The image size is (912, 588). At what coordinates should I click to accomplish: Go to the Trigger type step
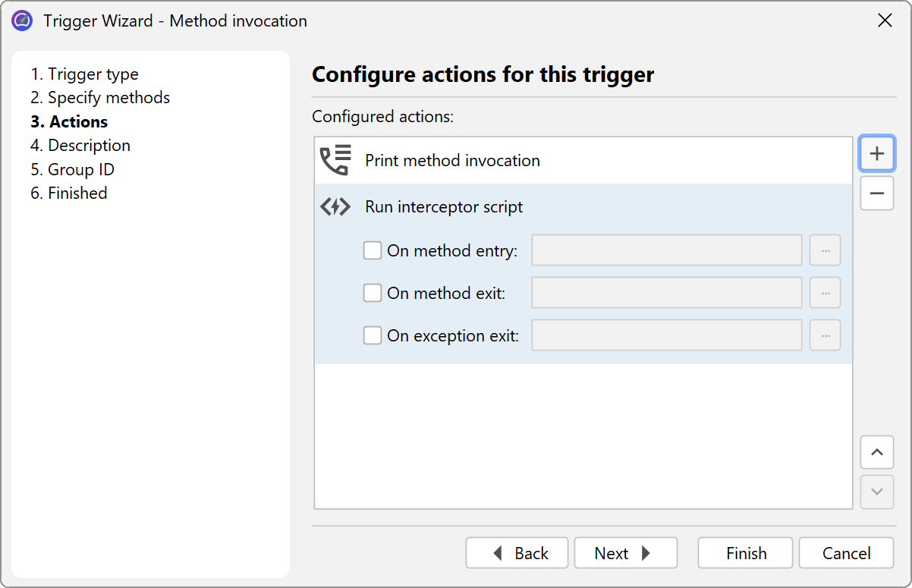(84, 74)
